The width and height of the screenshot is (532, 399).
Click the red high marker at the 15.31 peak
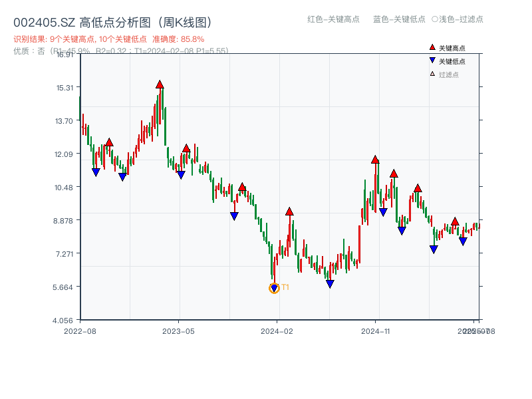coord(160,84)
